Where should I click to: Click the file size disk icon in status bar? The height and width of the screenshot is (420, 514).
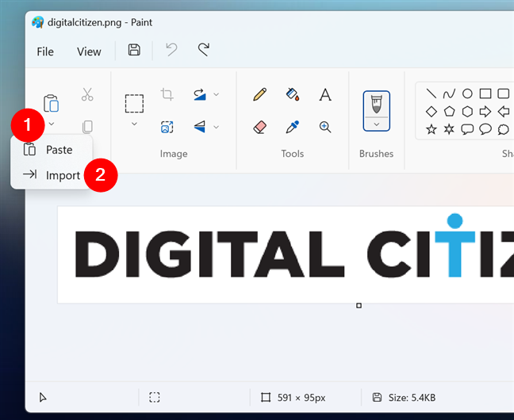click(x=377, y=397)
